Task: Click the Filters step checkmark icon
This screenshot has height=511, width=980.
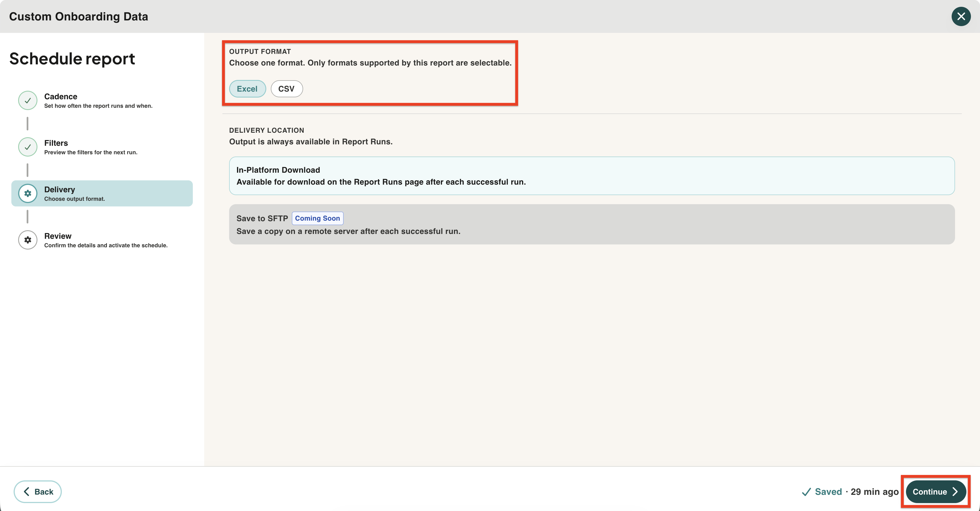Action: coord(28,147)
